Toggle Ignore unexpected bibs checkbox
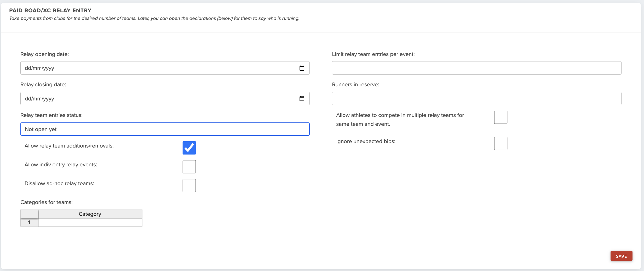This screenshot has width=644, height=271. [x=501, y=143]
